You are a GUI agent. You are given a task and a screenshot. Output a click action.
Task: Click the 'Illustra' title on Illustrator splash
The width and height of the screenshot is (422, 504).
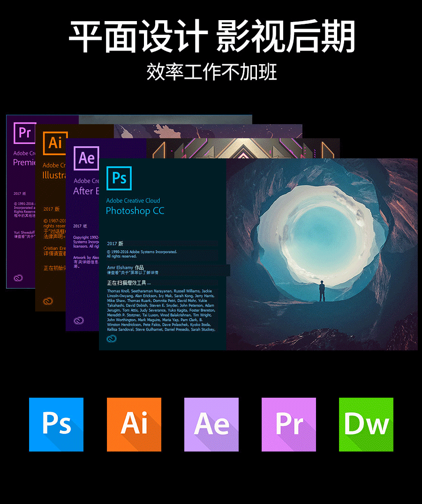54,175
